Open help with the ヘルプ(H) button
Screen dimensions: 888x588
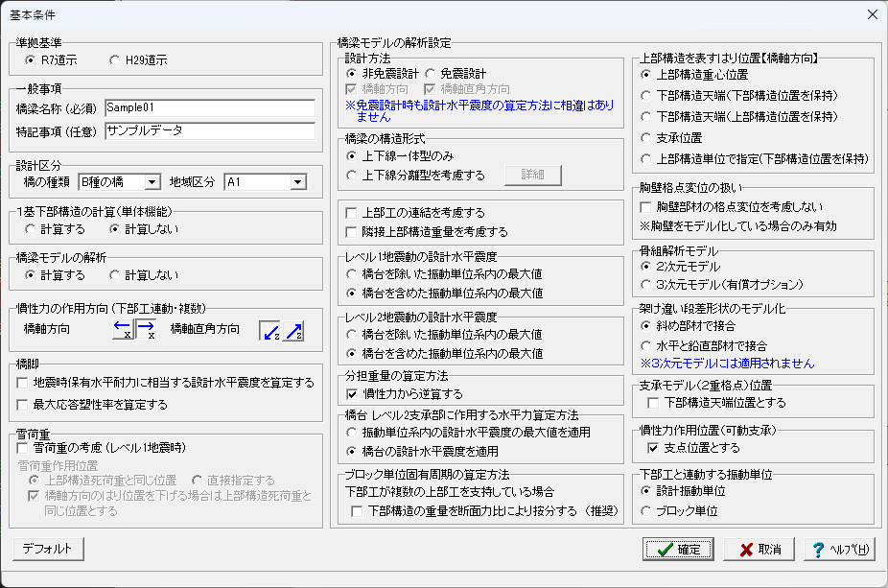[838, 550]
